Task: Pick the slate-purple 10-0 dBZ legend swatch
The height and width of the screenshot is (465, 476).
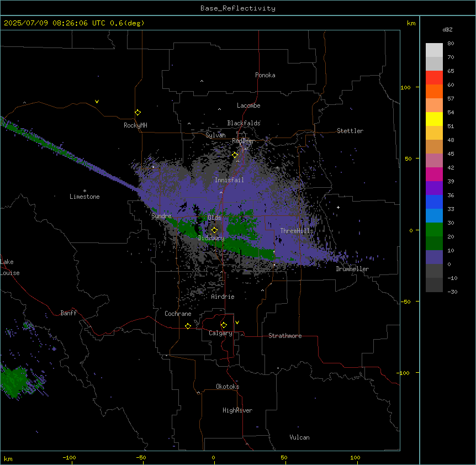Action: point(434,257)
